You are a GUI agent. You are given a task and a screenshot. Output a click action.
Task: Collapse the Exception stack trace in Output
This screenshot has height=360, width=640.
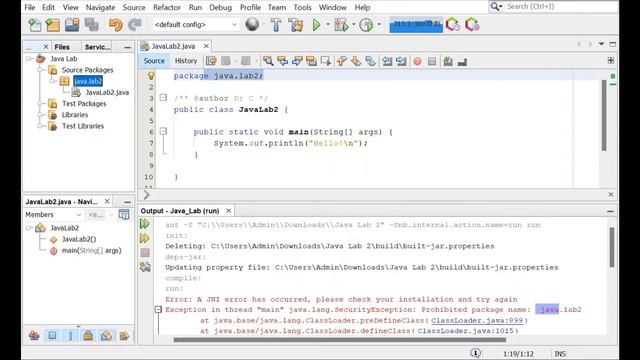coord(158,310)
